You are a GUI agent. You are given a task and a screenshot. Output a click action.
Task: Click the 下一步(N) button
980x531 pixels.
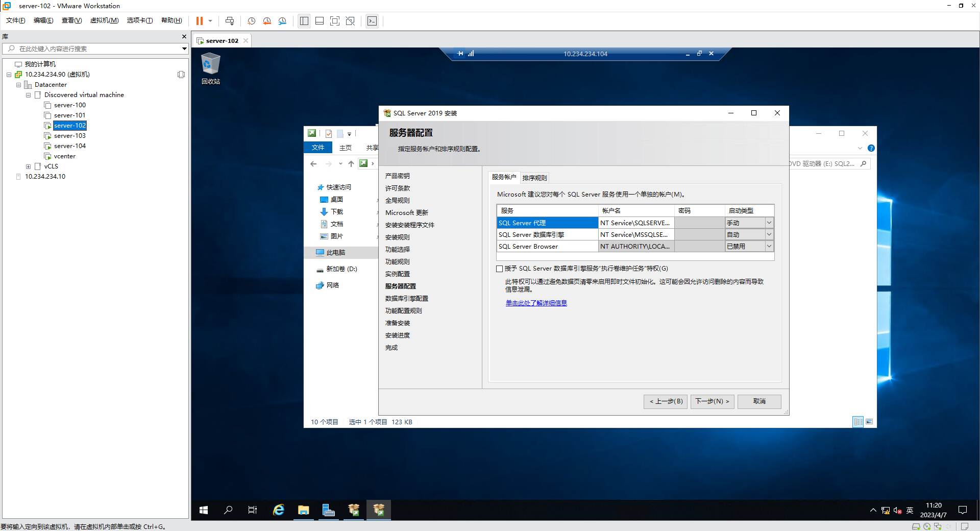click(712, 401)
